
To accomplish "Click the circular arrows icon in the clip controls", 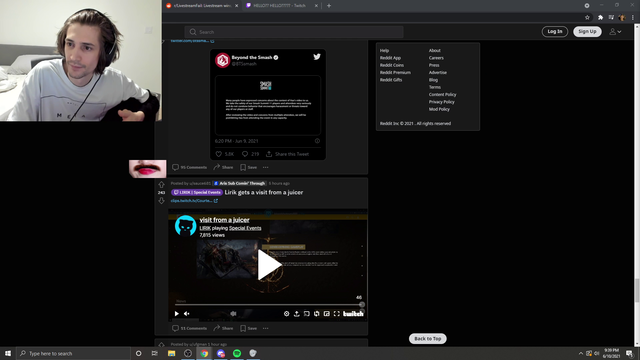I will (x=317, y=313).
